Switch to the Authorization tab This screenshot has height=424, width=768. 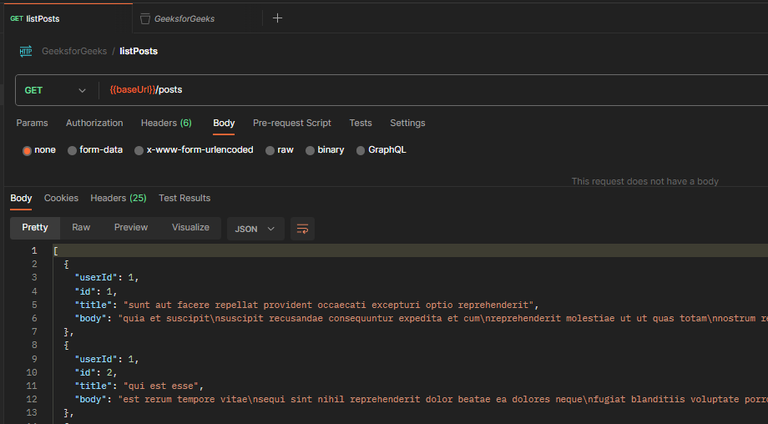tap(94, 123)
